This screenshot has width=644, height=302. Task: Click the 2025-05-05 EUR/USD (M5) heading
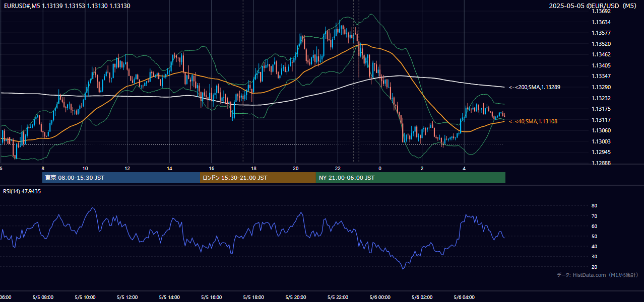click(593, 6)
